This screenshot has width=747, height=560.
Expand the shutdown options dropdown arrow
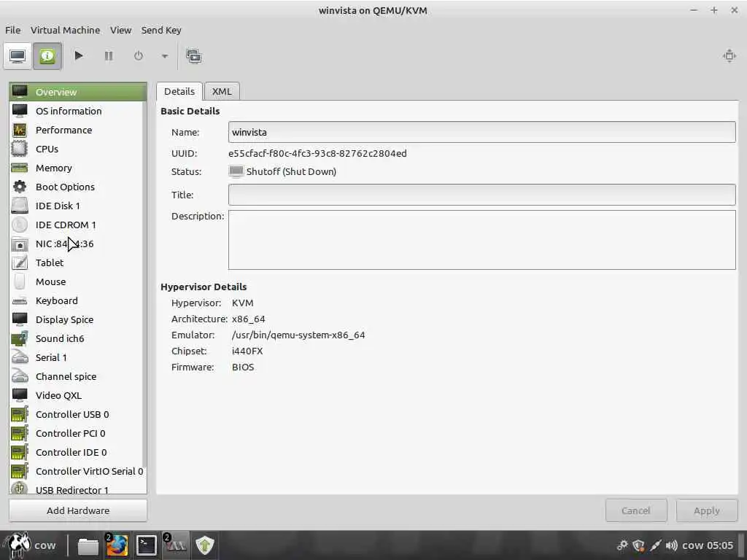point(164,56)
